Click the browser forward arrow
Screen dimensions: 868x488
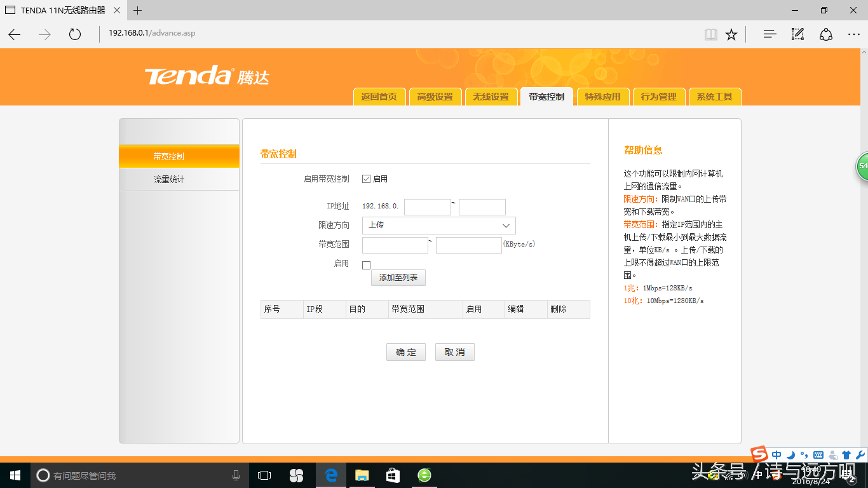click(44, 34)
